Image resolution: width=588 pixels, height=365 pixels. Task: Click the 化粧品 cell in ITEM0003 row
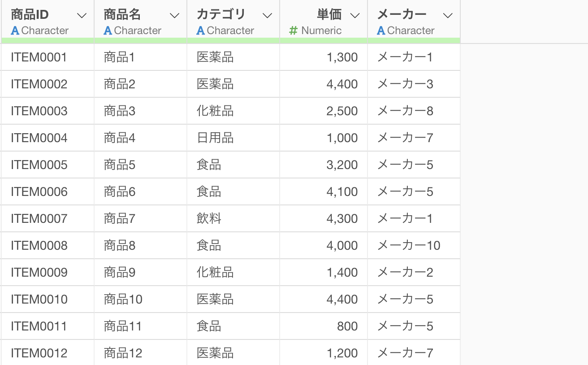coord(233,111)
